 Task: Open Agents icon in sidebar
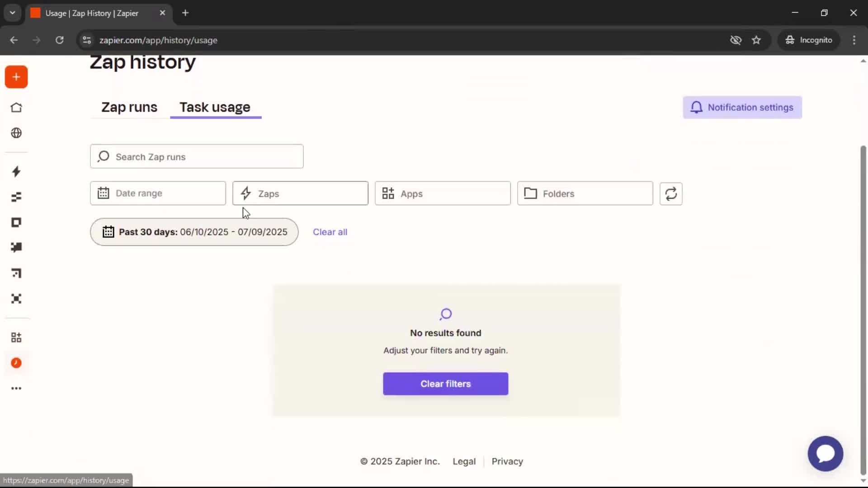coord(16,299)
